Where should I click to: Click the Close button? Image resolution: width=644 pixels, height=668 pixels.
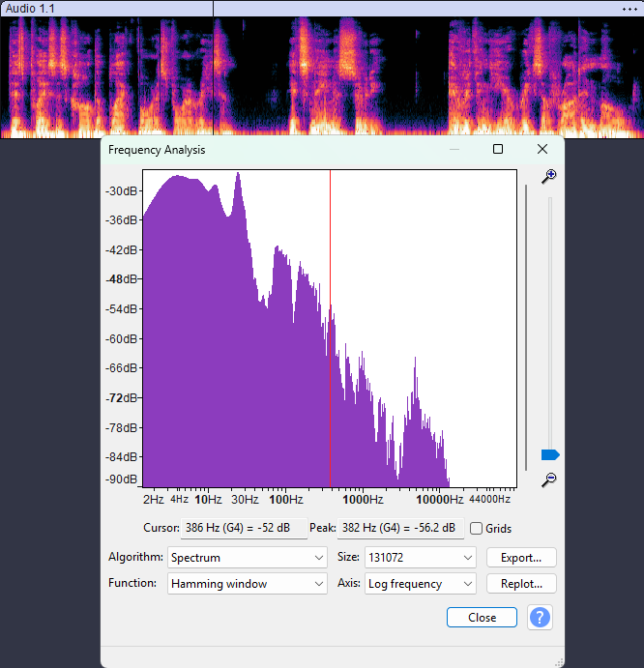(482, 618)
